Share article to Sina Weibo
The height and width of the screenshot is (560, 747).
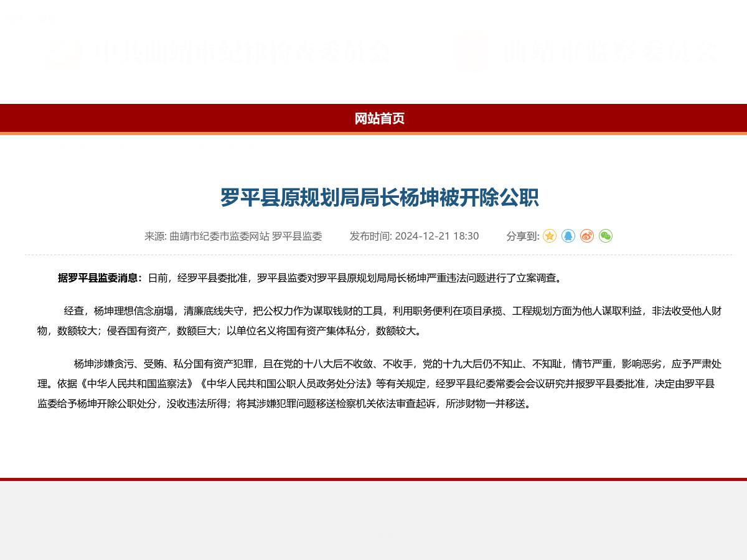tap(586, 236)
